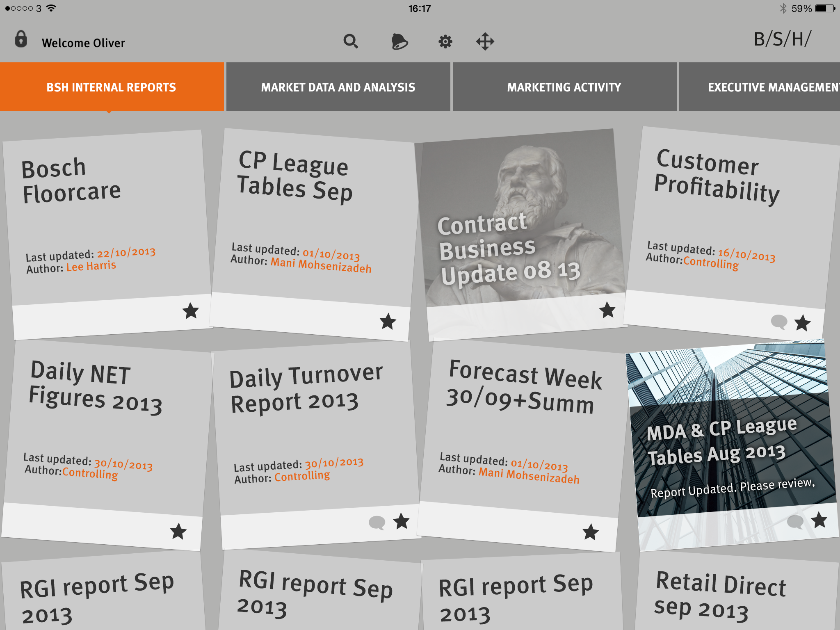
Task: Star the Contract Business Update 08 13 report
Action: point(607,310)
